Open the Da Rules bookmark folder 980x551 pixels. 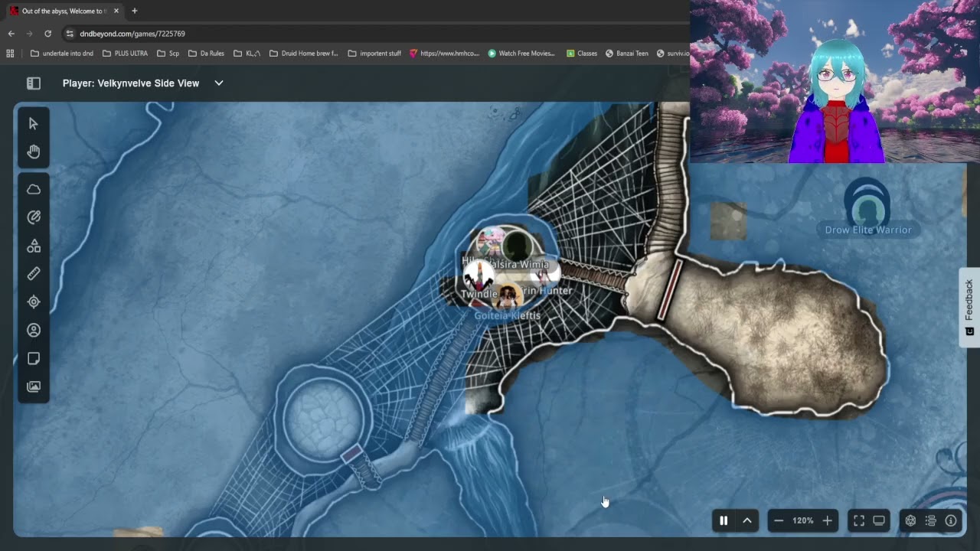coord(206,54)
